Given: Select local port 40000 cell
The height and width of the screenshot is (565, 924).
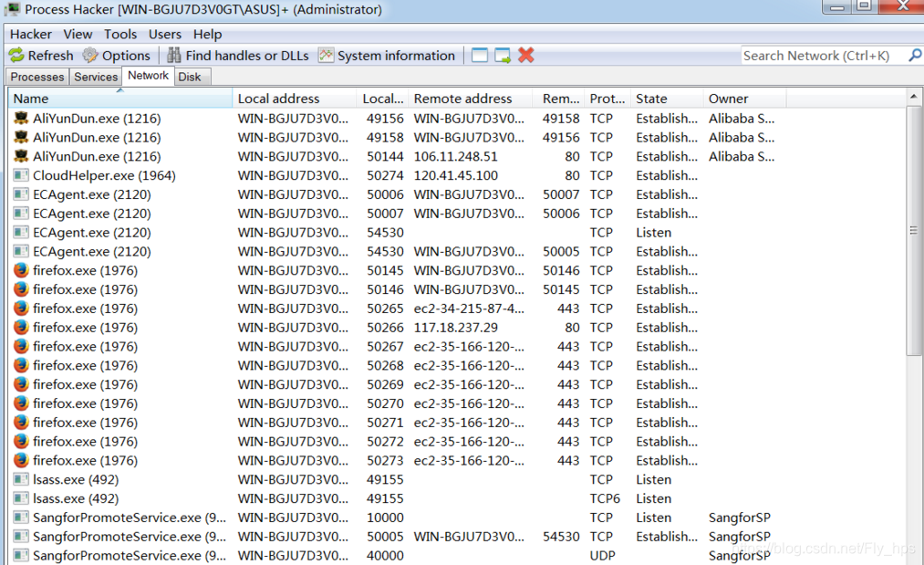Looking at the screenshot, I should pyautogui.click(x=385, y=556).
